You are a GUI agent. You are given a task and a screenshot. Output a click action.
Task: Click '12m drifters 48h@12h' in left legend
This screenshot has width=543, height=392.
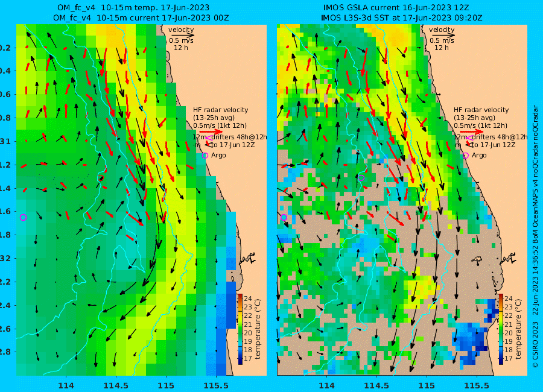(x=230, y=137)
